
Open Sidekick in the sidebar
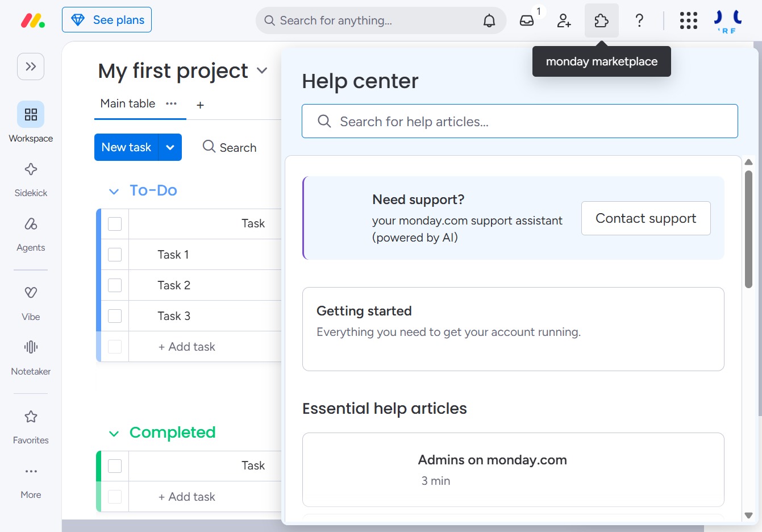click(31, 179)
